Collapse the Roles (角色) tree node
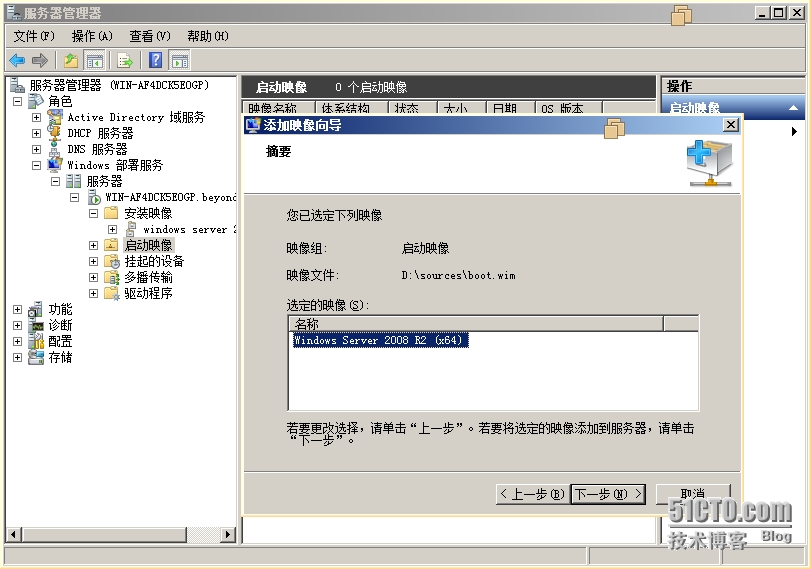The image size is (811, 569). [x=18, y=101]
